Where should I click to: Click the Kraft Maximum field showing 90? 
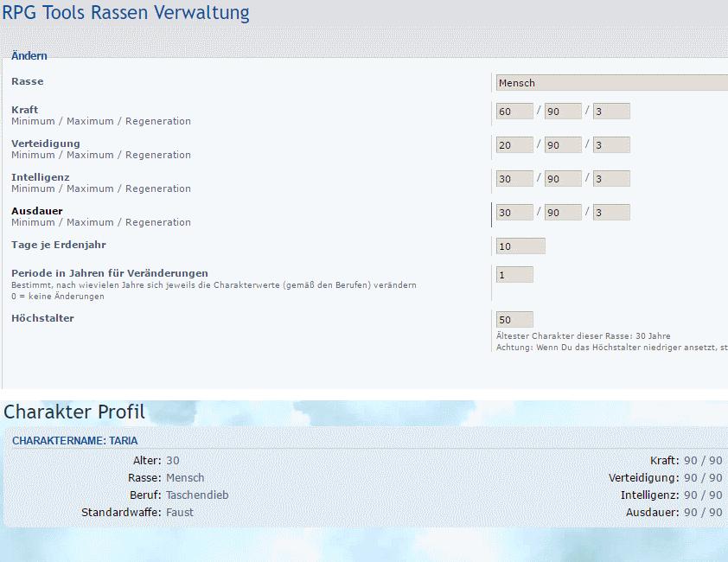562,111
